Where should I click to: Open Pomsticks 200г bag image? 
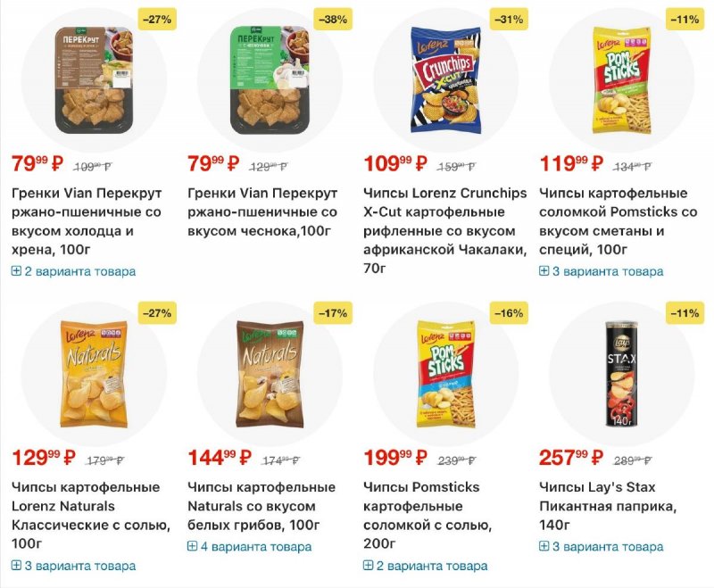click(445, 373)
